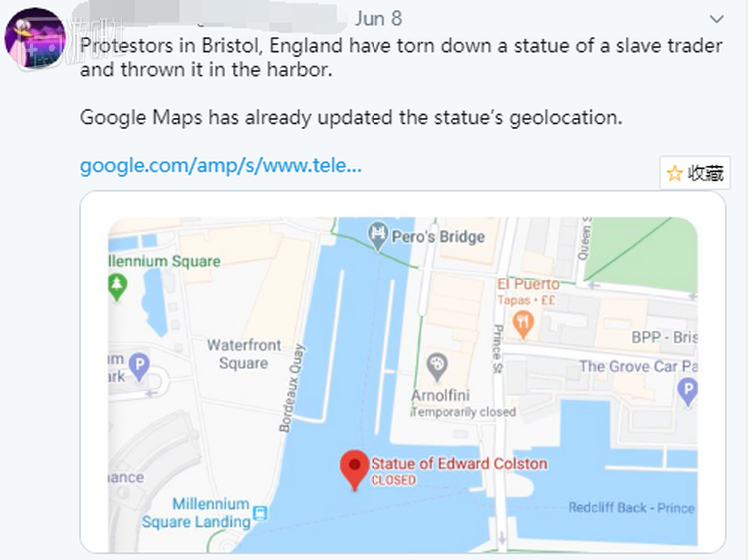Expand the tweet options chevron menu
Viewport: 749px width, 560px height.
click(717, 19)
